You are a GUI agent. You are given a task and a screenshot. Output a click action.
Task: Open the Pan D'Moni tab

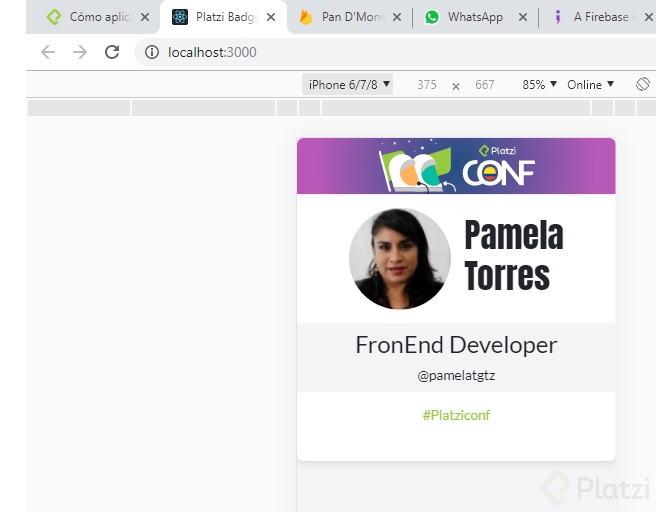point(350,17)
